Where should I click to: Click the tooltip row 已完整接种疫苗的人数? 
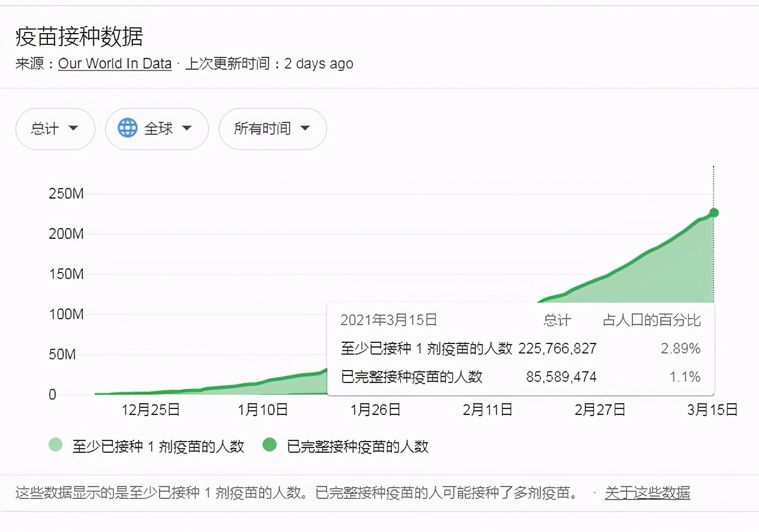(x=521, y=377)
